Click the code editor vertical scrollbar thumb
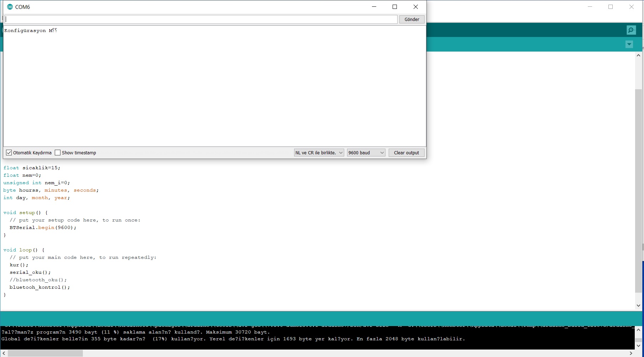The image size is (644, 357). [638, 191]
